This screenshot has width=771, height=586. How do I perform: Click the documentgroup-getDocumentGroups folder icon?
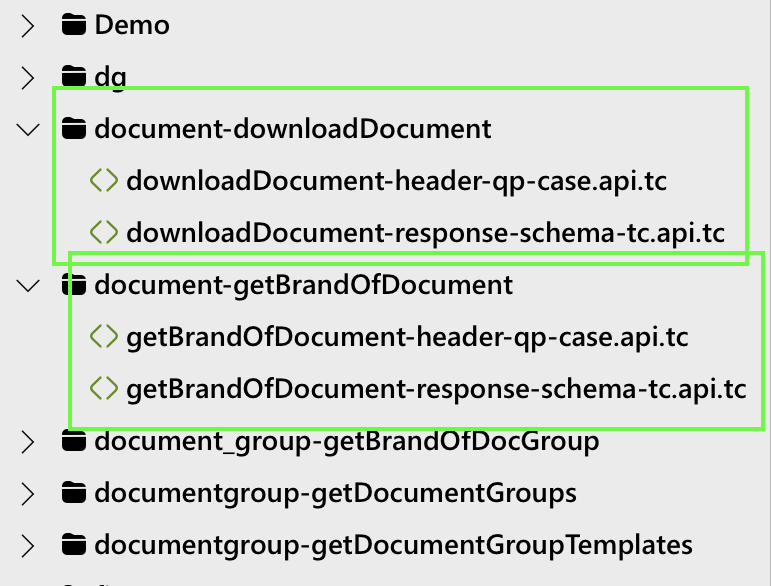click(x=73, y=493)
